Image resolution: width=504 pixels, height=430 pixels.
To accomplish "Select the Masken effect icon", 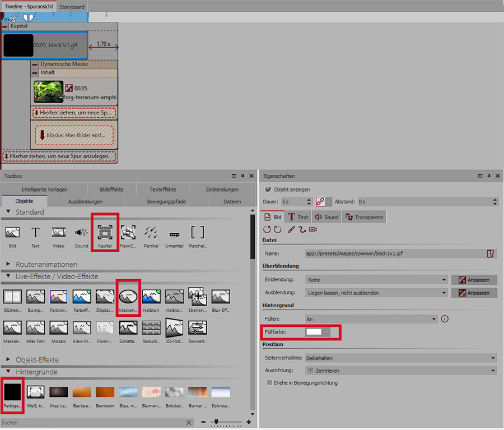I will click(128, 297).
